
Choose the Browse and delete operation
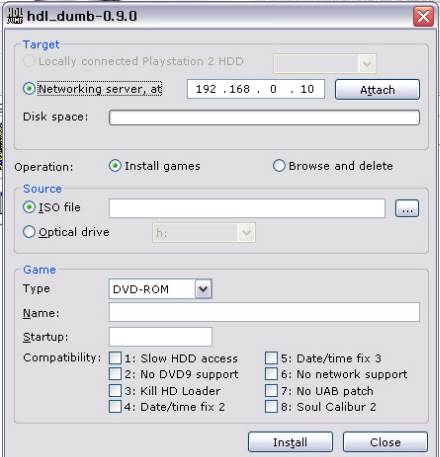[279, 166]
